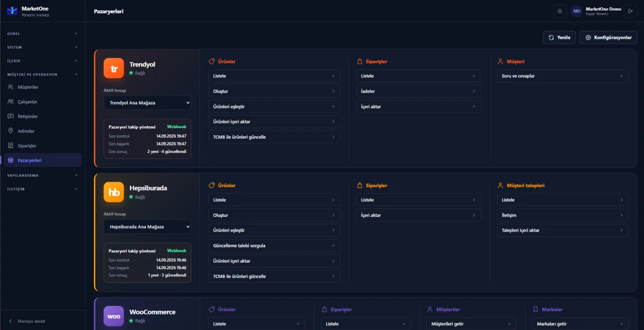Image resolution: width=644 pixels, height=330 pixels.
Task: Click the WooCommerce woo logo
Action: pyautogui.click(x=114, y=316)
